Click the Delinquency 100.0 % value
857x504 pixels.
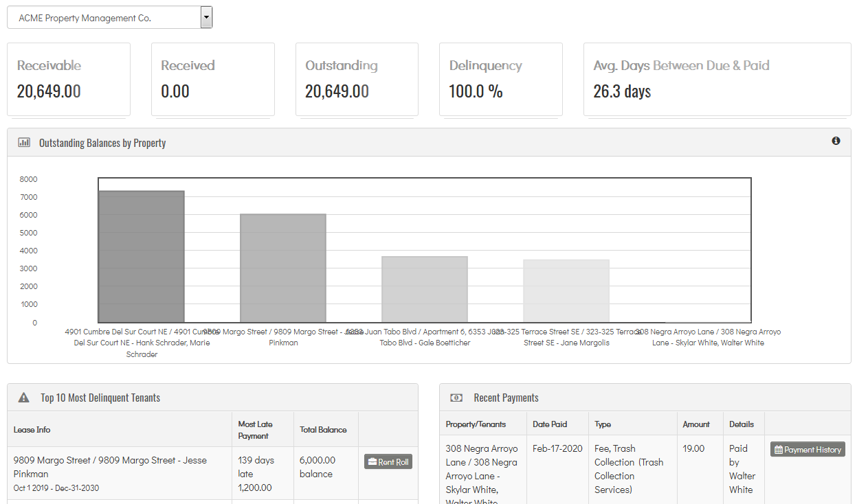point(476,91)
